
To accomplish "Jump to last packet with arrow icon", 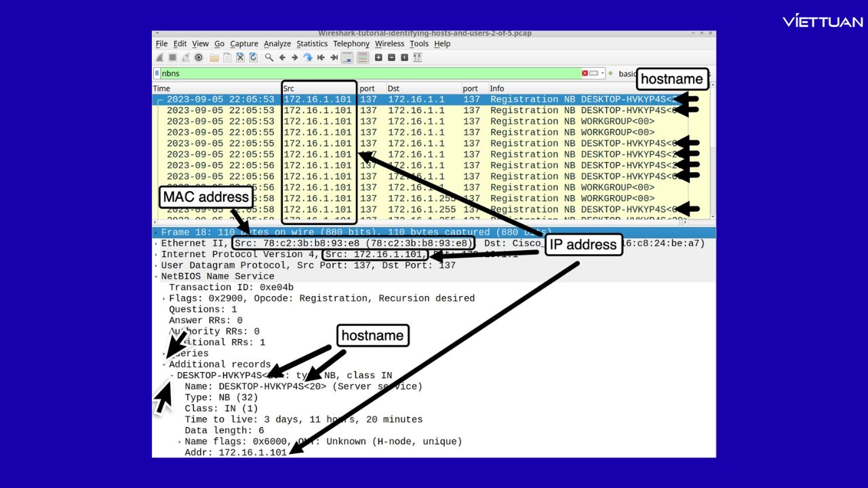I will pos(334,58).
